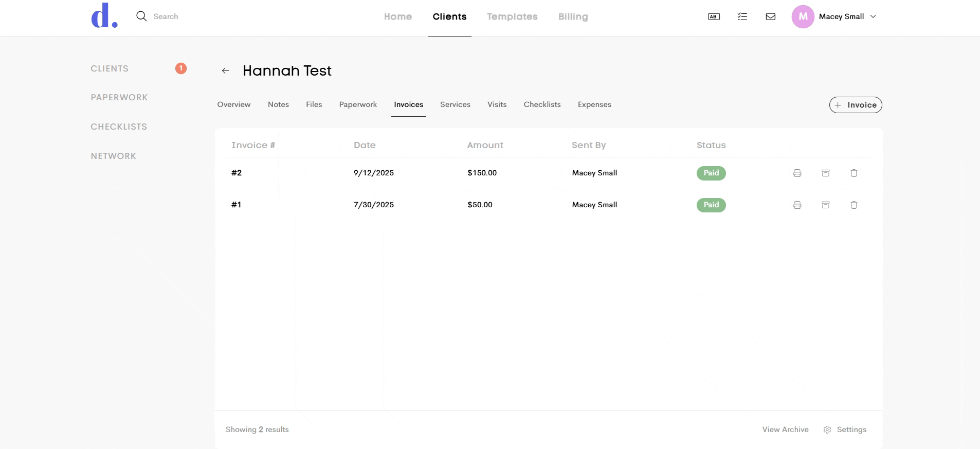Open the Files tab
Screen dimensions: 980x449
coord(314,104)
